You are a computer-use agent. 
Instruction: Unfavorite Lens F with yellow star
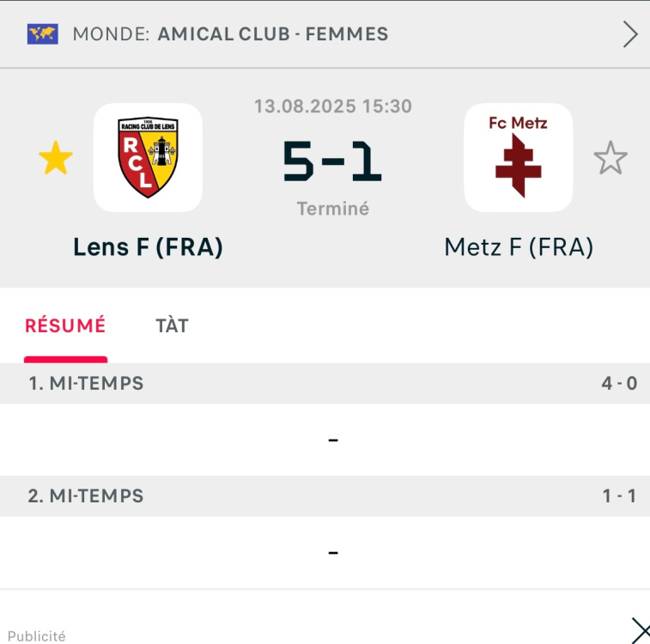(56, 158)
